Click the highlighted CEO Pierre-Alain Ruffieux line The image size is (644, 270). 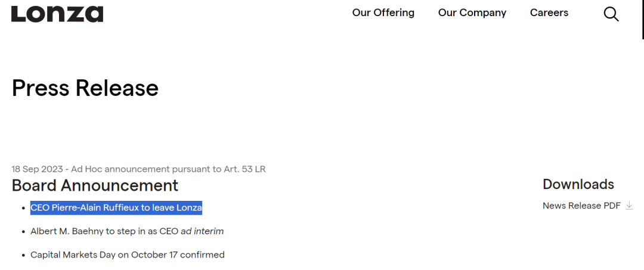tap(116, 208)
